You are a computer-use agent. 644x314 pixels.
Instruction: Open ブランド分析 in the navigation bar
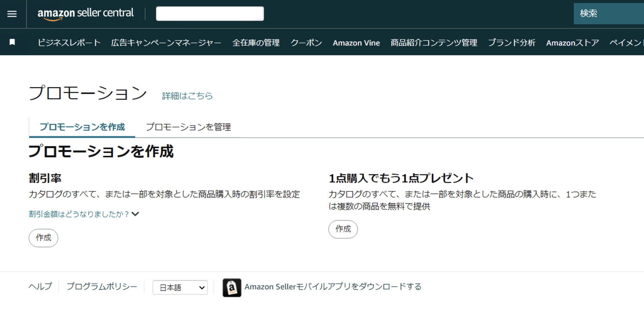coord(512,43)
